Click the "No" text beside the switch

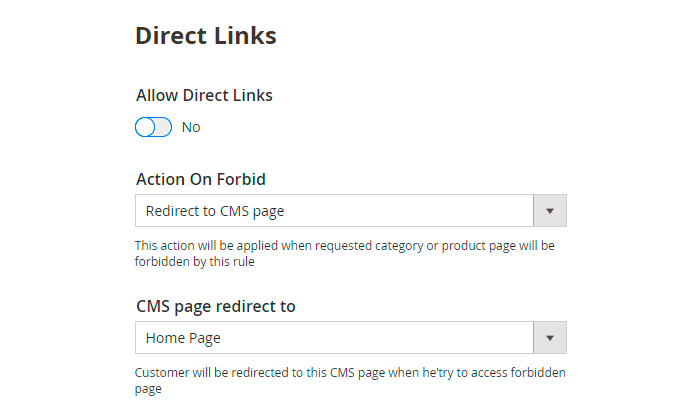point(191,128)
